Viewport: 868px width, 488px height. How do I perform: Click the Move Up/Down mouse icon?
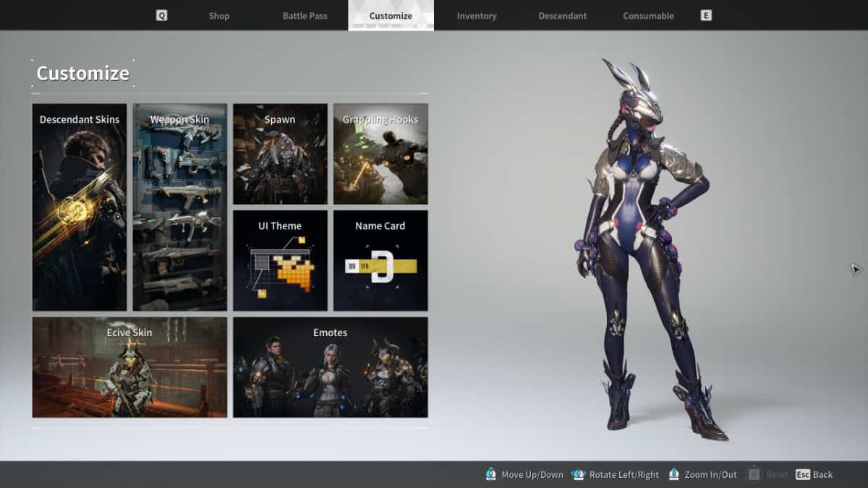click(491, 474)
